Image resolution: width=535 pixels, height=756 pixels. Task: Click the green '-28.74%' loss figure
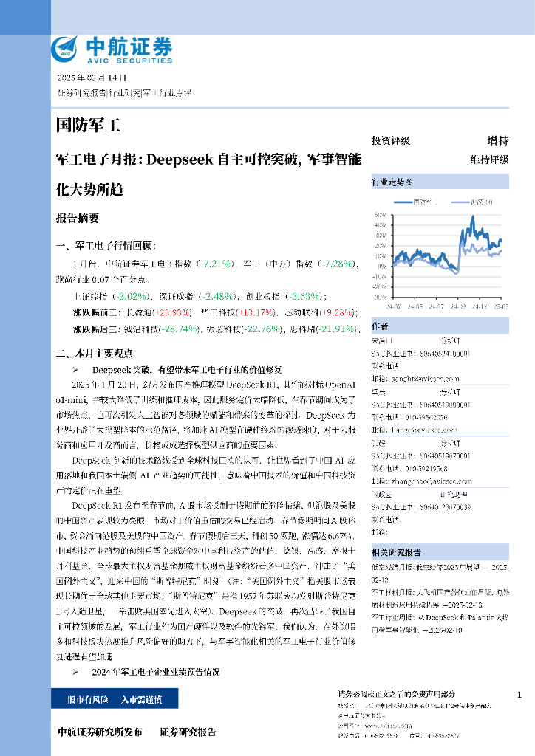coord(179,329)
